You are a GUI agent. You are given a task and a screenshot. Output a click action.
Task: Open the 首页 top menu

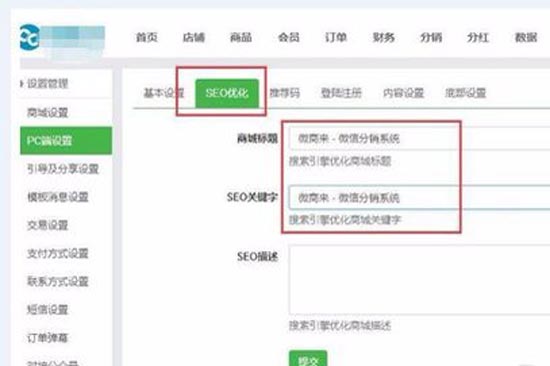(x=147, y=37)
